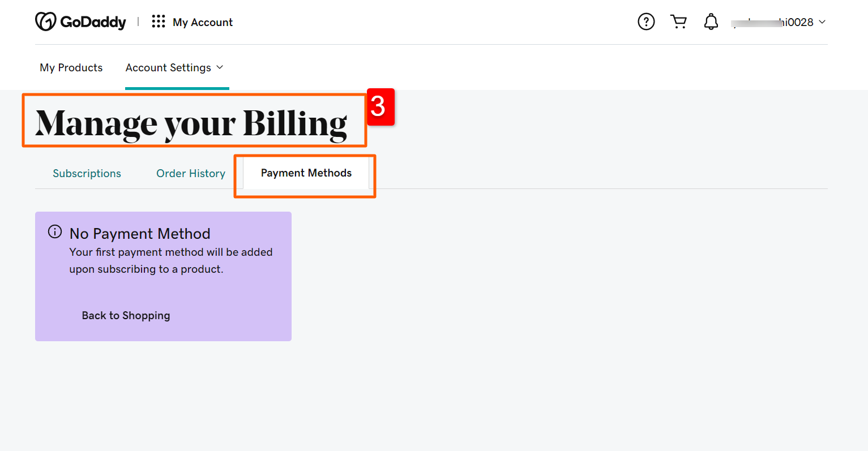Go to My Products
This screenshot has width=868, height=451.
71,67
